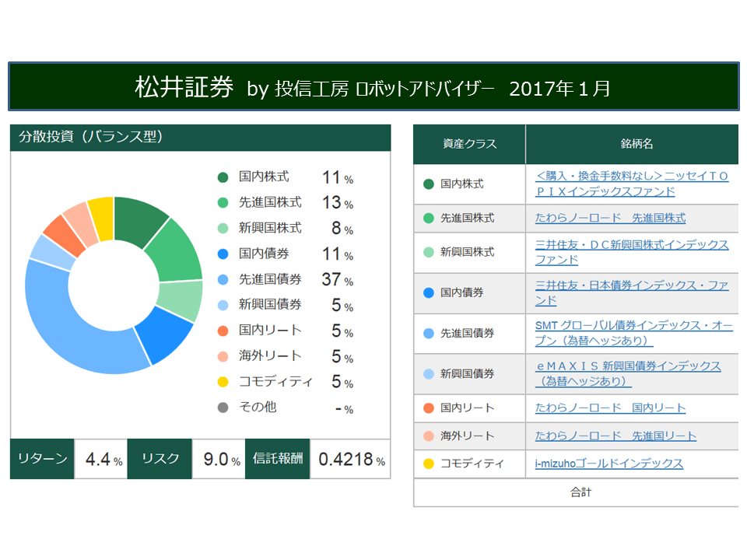Click 国内株式 cell in the asset class table

[x=470, y=184]
